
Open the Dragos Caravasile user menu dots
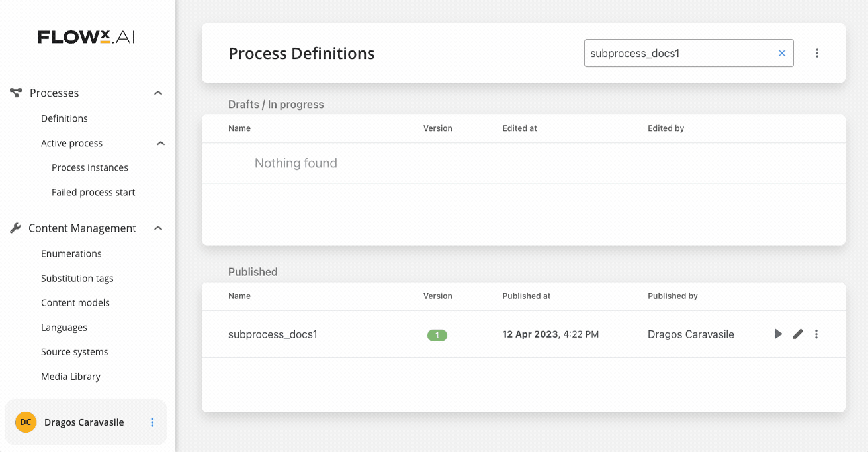(152, 422)
